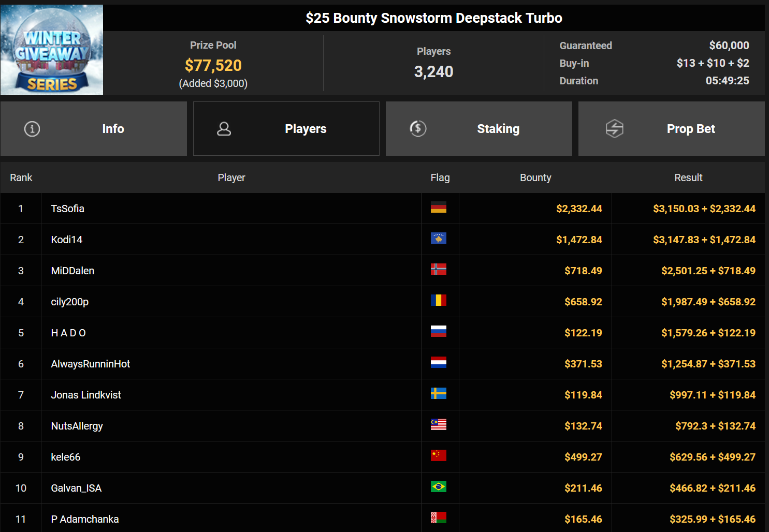769x532 pixels.
Task: Click the Kosovo flag beside Kodi14
Action: point(438,239)
